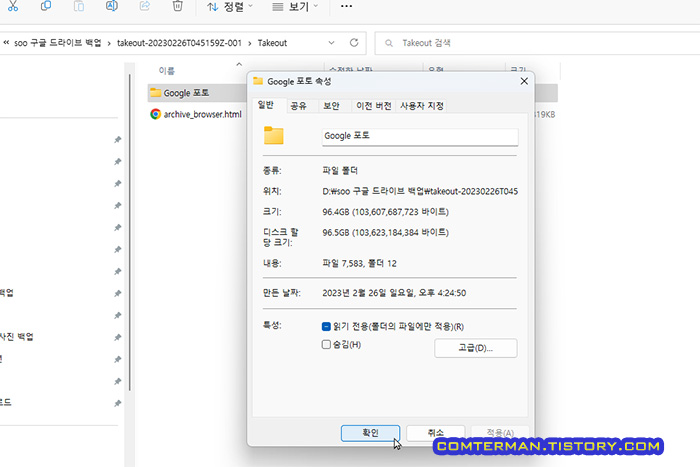Click the folder icon in dialog title bar
The image size is (700, 467).
(x=258, y=81)
